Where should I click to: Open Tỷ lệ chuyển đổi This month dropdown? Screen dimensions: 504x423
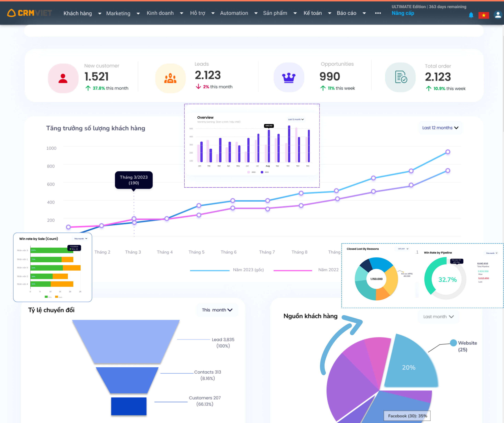[x=217, y=310]
